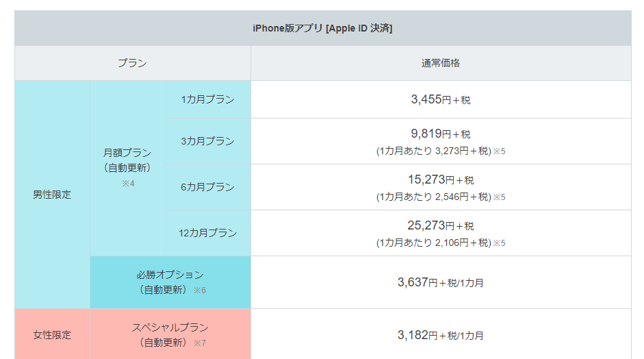644x359 pixels.
Task: Select the 12カ月プラン row label
Action: pos(208,233)
